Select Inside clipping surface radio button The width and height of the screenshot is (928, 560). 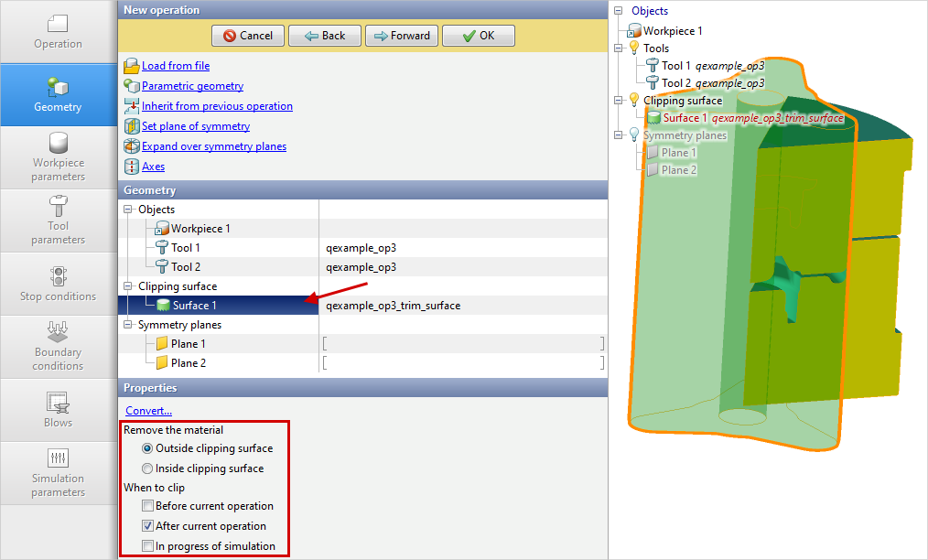point(147,468)
